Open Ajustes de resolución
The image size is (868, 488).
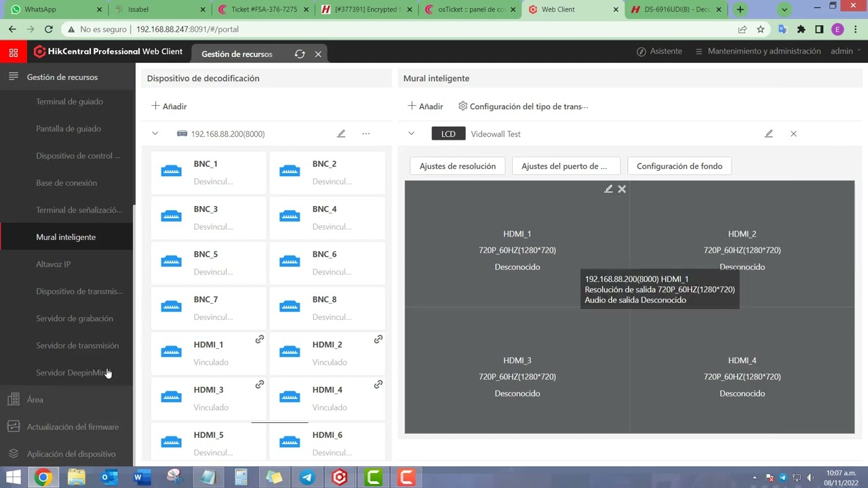tap(458, 166)
